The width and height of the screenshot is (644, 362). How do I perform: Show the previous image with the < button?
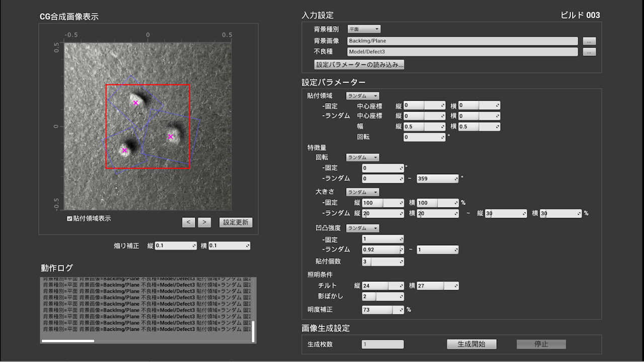tap(188, 222)
